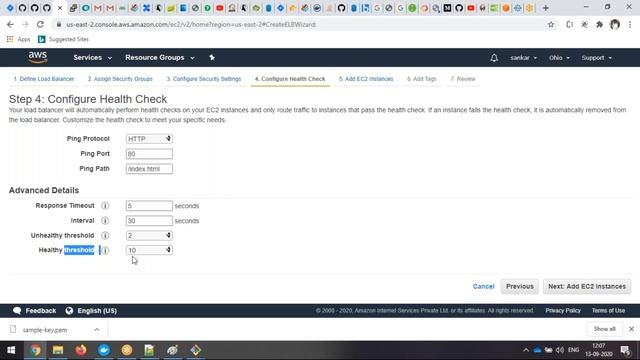Go back in the browser
Screen dimensions: 640x360
[x=10, y=24]
